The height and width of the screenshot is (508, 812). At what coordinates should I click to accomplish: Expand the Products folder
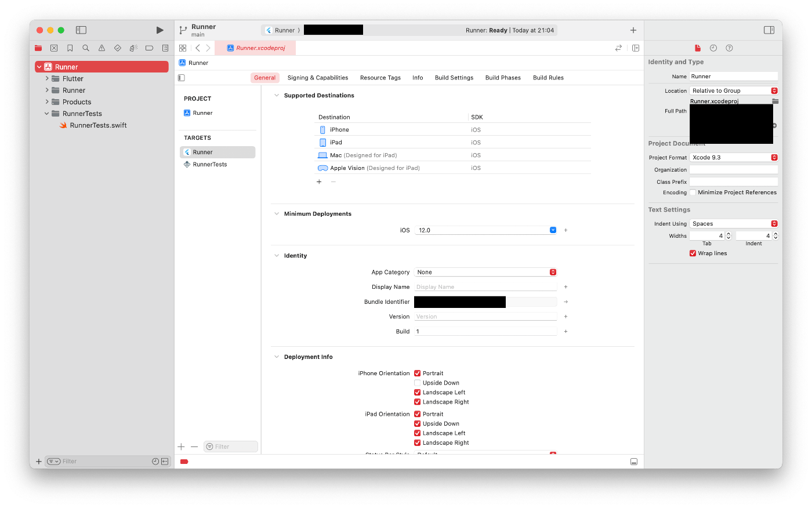(x=47, y=101)
